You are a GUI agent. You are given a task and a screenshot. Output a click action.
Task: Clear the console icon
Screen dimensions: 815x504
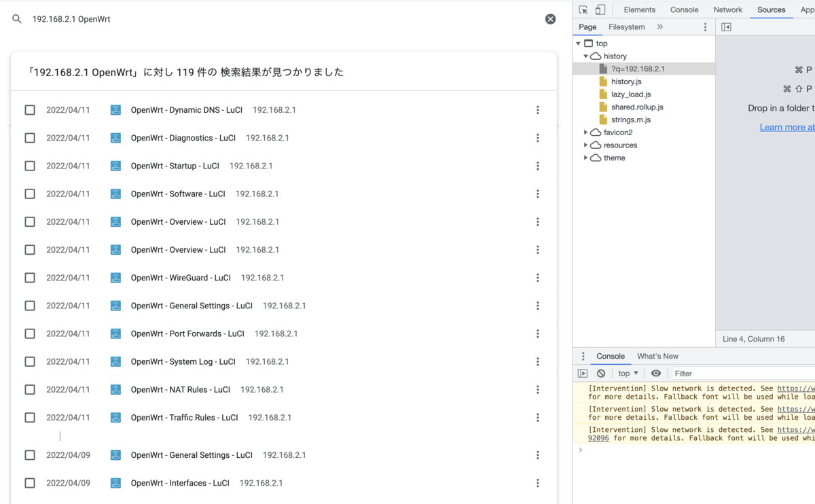[x=601, y=374]
